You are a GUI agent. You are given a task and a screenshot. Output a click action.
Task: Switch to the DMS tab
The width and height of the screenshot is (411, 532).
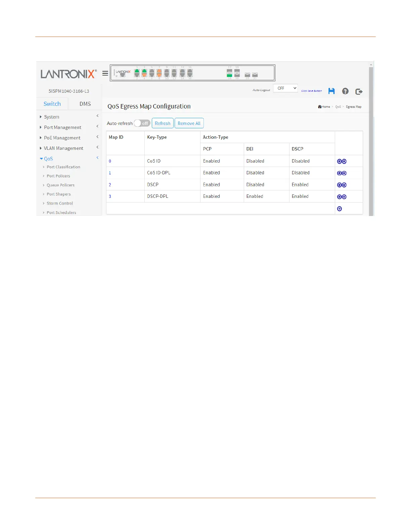[x=85, y=104]
